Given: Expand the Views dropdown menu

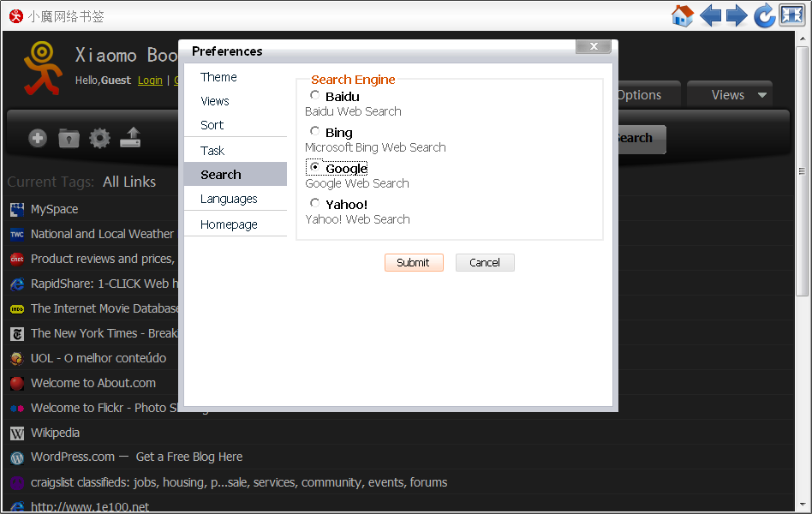Looking at the screenshot, I should 730,95.
